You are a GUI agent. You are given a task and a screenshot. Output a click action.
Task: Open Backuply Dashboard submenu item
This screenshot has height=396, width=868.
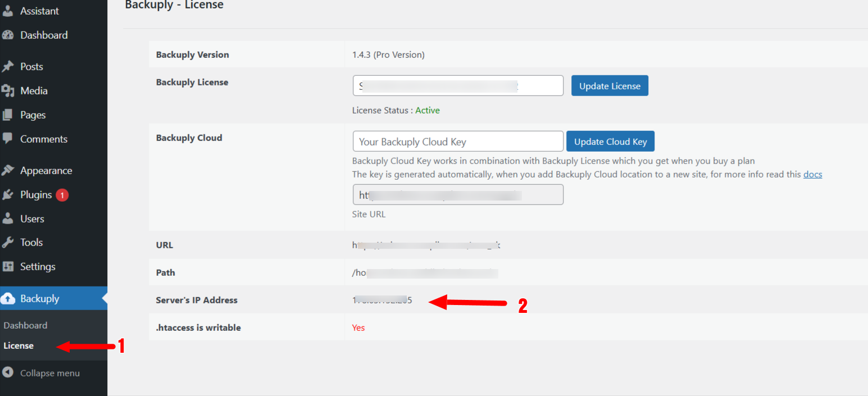pyautogui.click(x=25, y=325)
